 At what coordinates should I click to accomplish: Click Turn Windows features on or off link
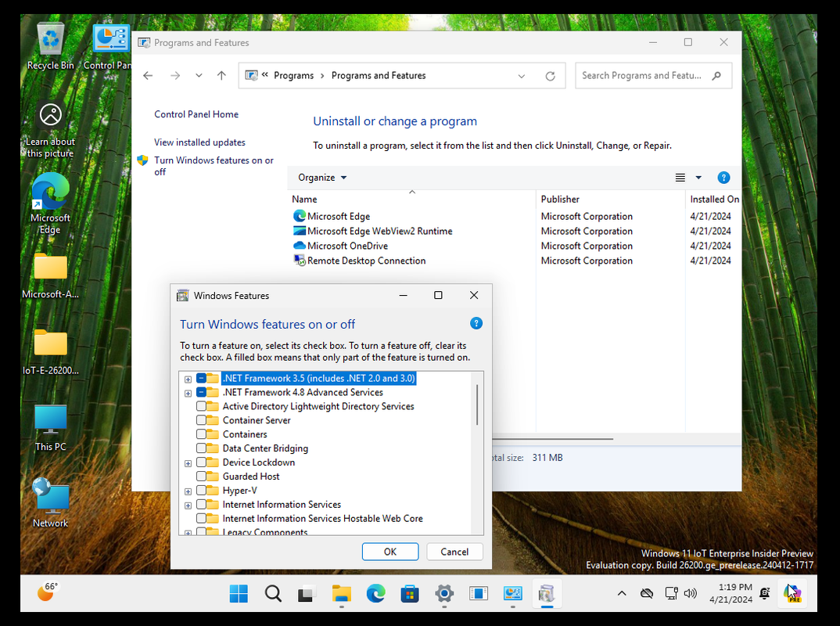(214, 166)
